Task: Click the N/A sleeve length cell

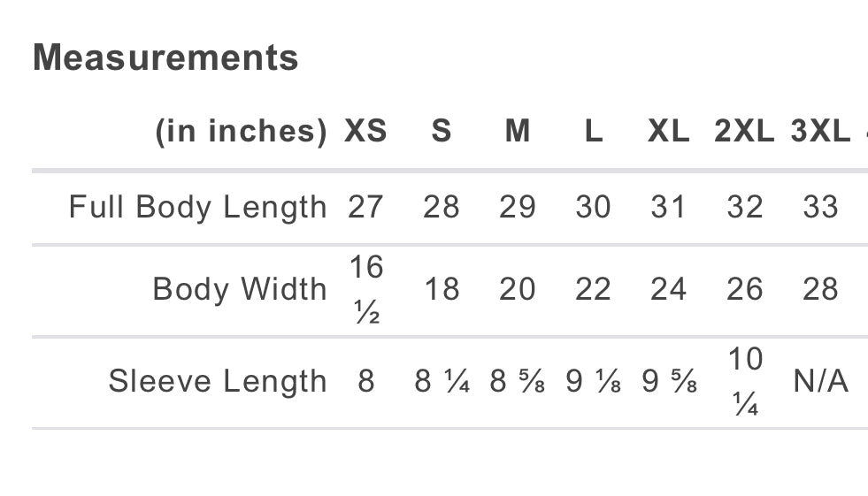Action: point(820,381)
